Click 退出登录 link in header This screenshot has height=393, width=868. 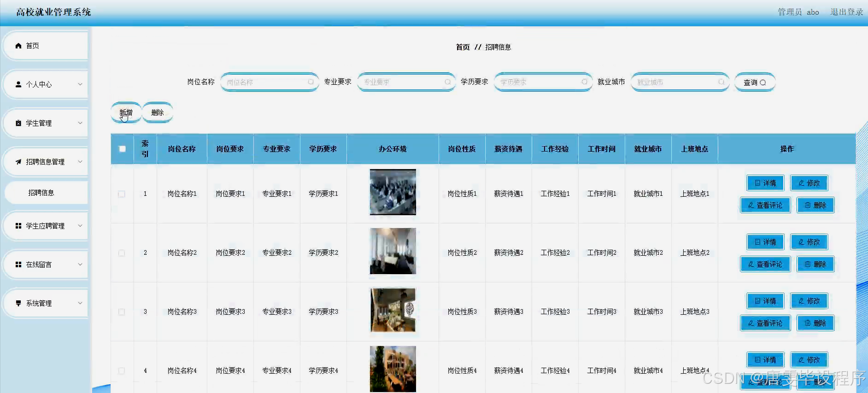847,12
